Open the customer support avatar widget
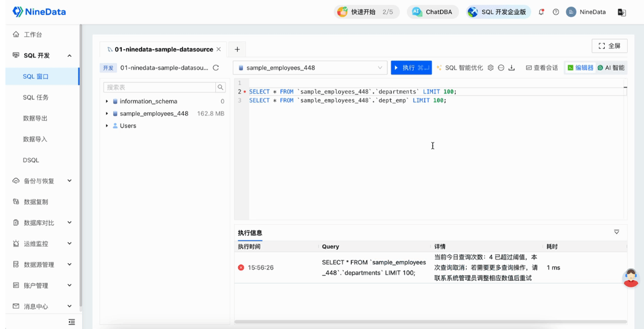Image resolution: width=644 pixels, height=329 pixels. pyautogui.click(x=631, y=278)
